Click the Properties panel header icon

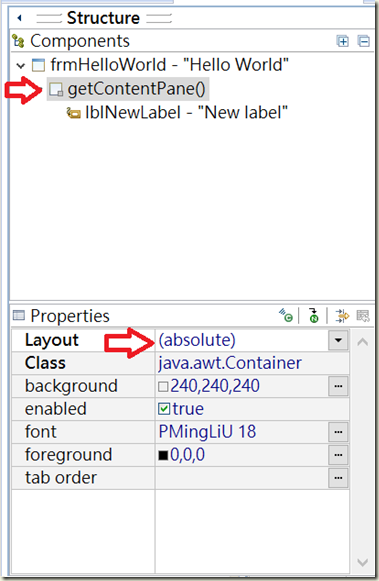tap(19, 315)
